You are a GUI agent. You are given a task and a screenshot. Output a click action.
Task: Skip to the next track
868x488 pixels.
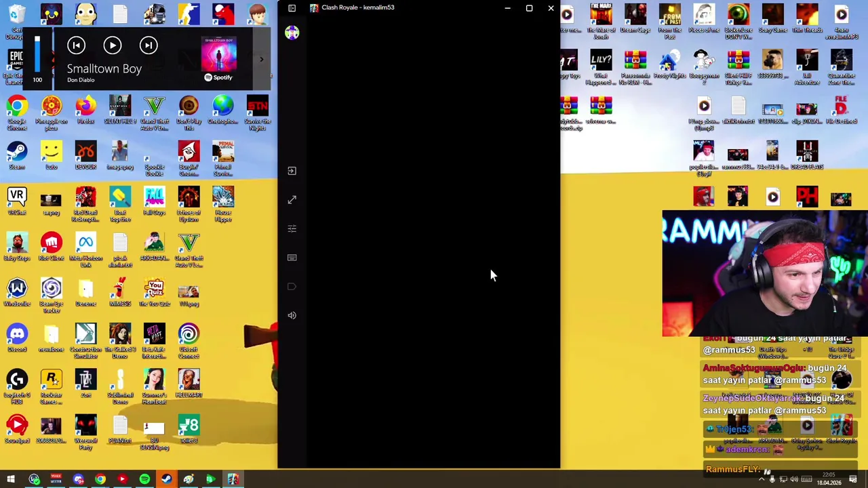pyautogui.click(x=149, y=45)
